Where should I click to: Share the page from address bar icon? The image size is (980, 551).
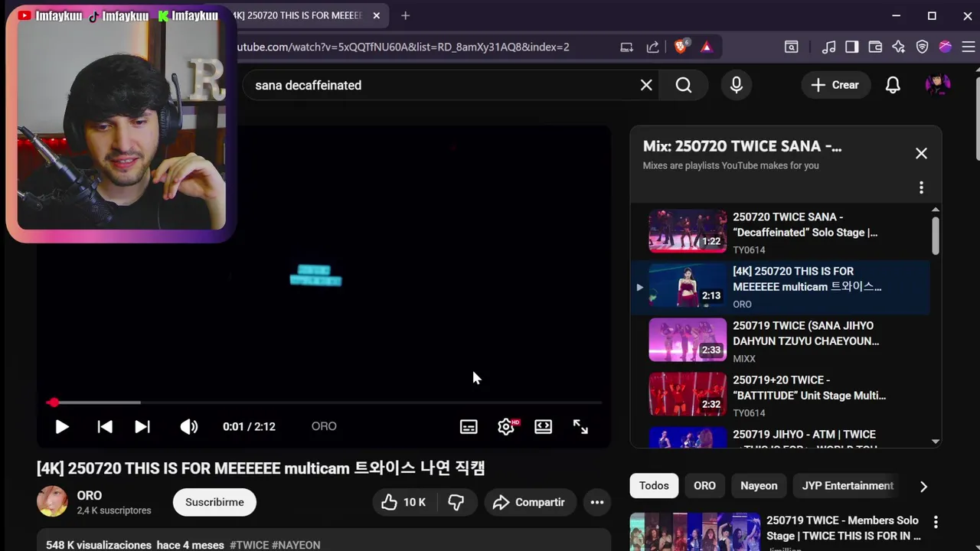point(652,47)
